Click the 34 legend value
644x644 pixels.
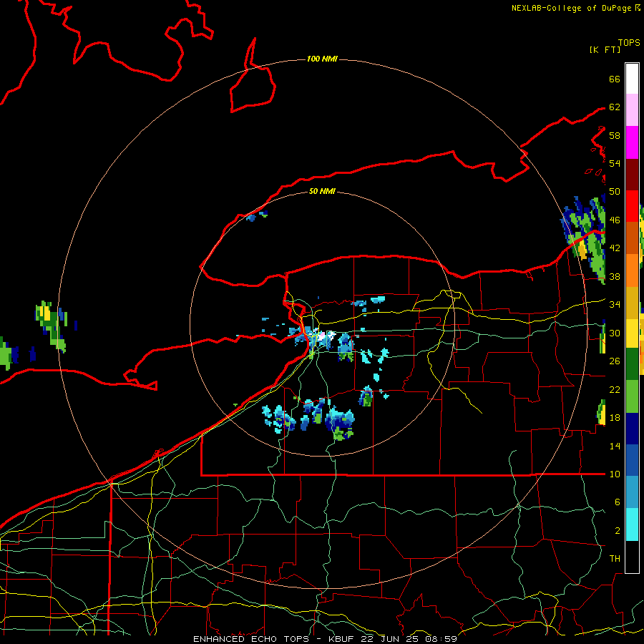[x=615, y=305]
